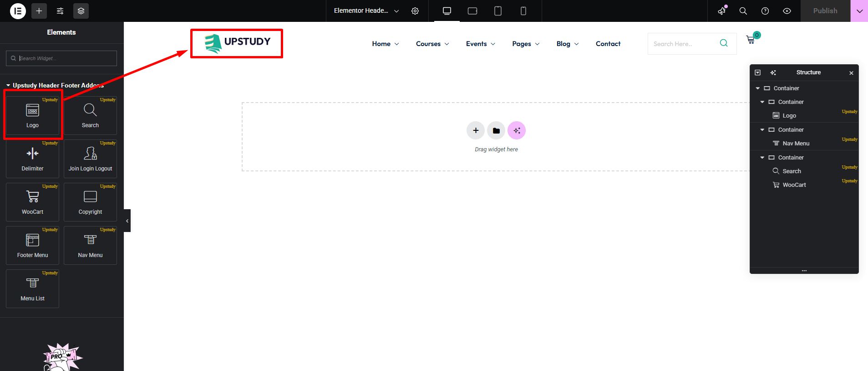Open the help question mark icon
The width and height of the screenshot is (868, 371).
click(765, 11)
